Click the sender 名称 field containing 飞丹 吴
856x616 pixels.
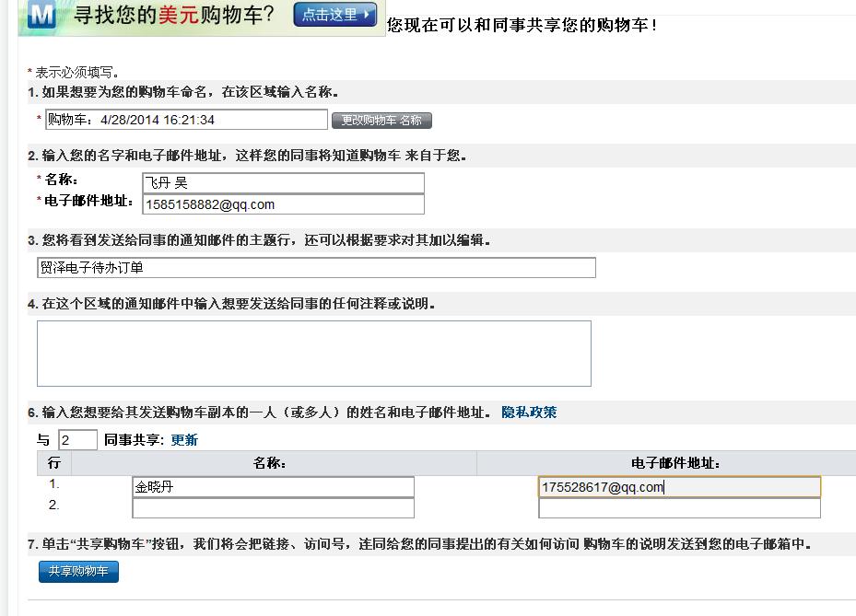[283, 183]
